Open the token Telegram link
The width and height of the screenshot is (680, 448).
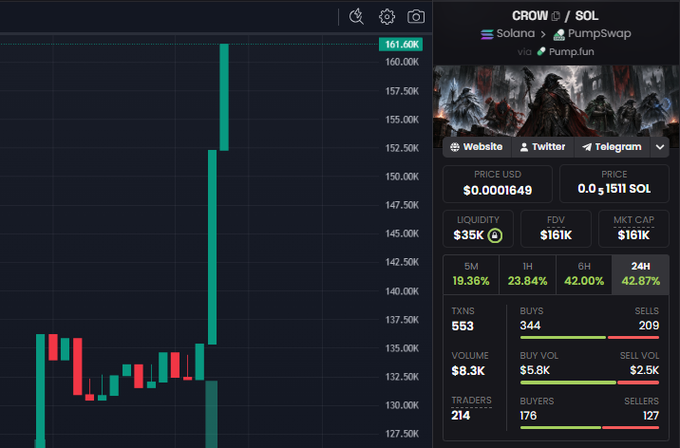(x=612, y=147)
